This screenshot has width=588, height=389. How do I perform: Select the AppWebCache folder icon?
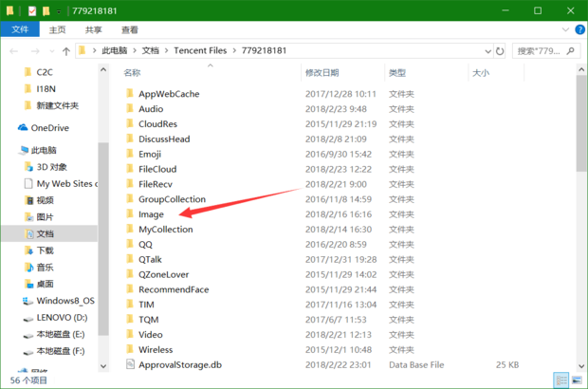click(x=130, y=93)
